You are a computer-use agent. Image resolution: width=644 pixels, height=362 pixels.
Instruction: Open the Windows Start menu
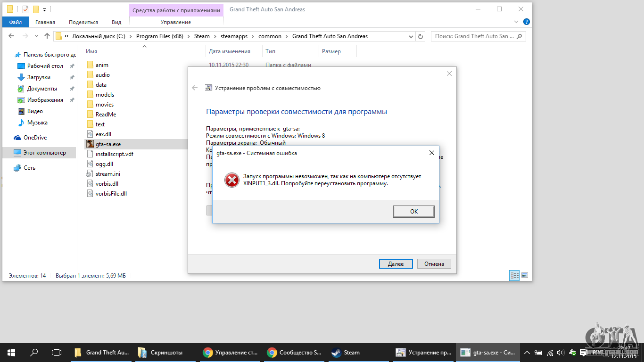tap(11, 352)
